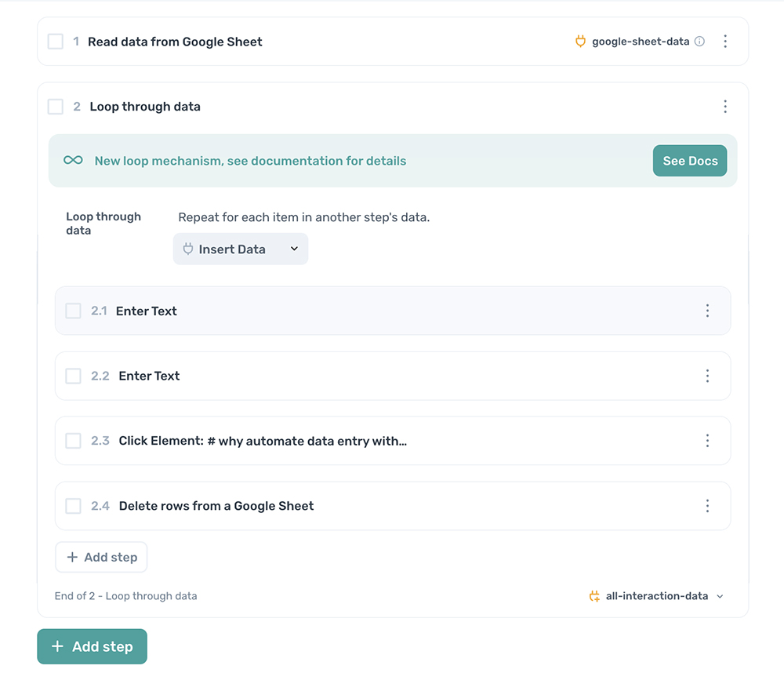Image resolution: width=784 pixels, height=691 pixels.
Task: Open the kebab menu on step 2.2
Action: tap(707, 376)
